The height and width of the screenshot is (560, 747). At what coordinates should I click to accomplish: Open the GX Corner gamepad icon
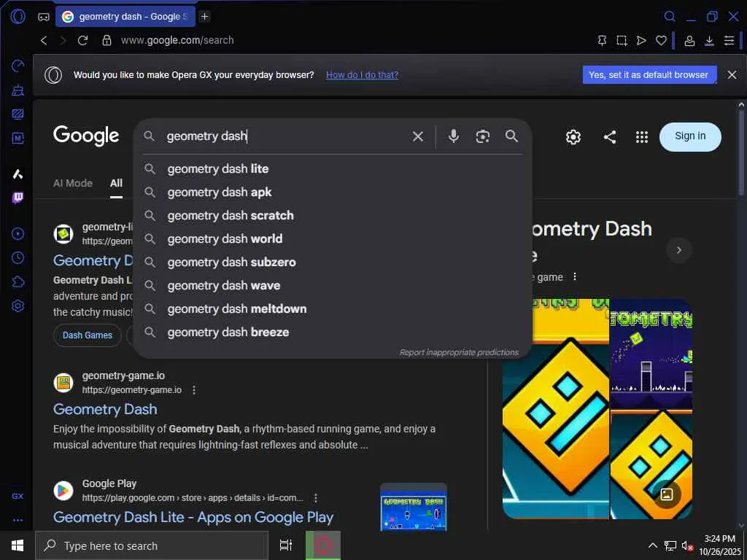pyautogui.click(x=43, y=17)
